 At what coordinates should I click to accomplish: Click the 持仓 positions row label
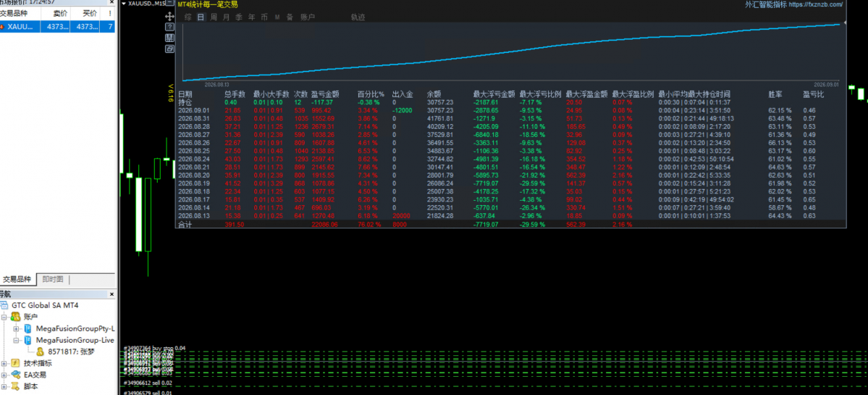[185, 102]
